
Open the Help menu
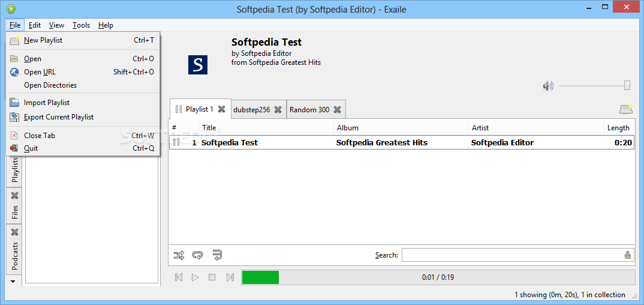point(106,25)
